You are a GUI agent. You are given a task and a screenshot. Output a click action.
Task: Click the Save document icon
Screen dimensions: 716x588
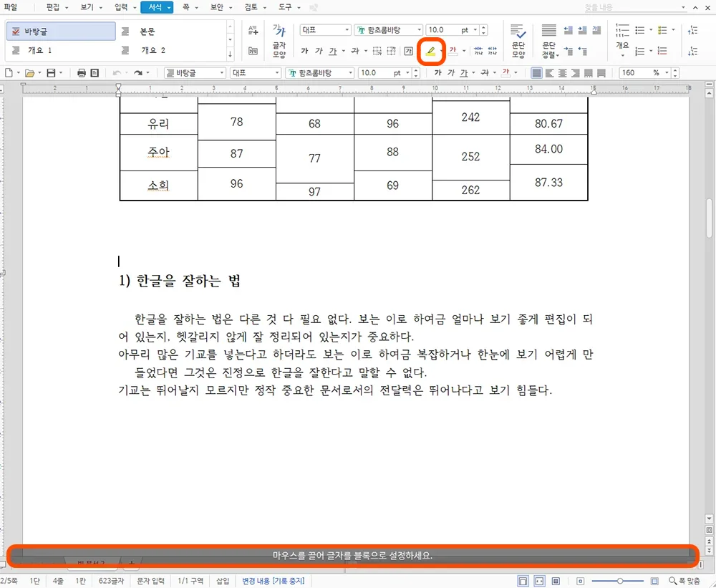tap(51, 72)
